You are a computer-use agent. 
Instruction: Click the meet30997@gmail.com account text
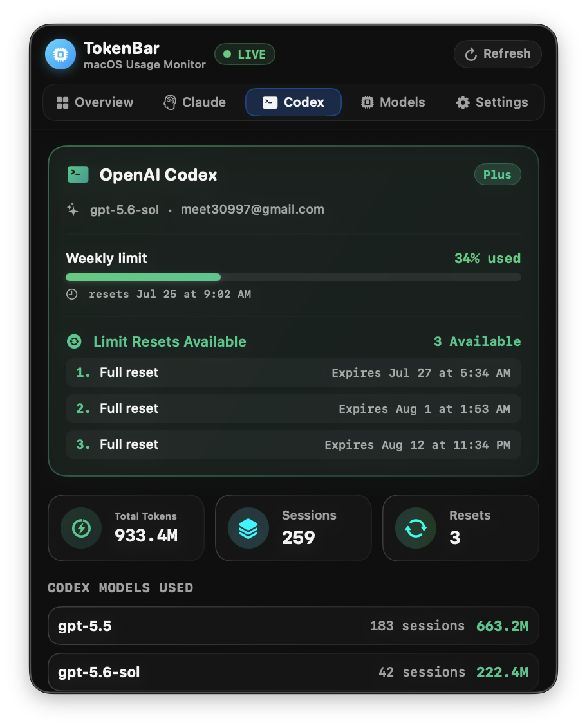coord(252,210)
